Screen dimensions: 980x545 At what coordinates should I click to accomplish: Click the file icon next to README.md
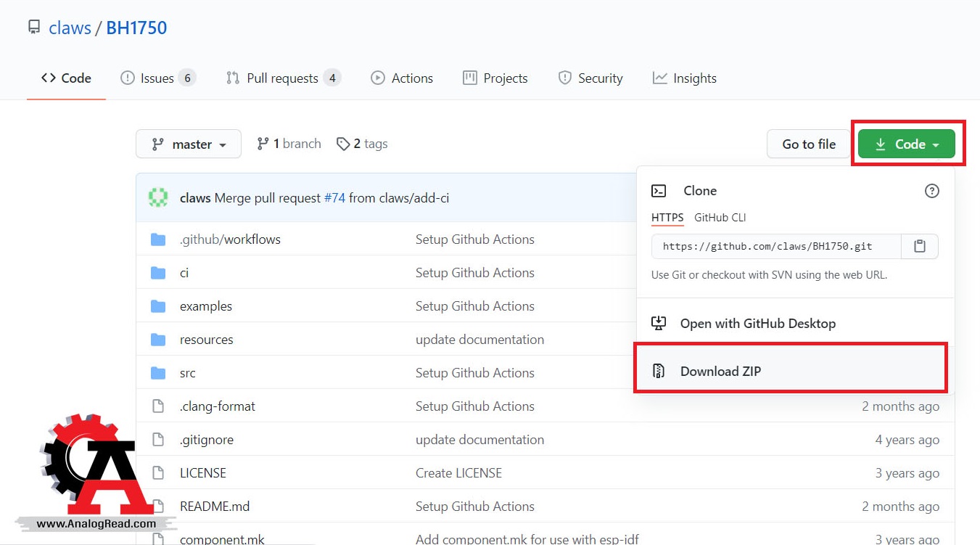[x=158, y=507]
